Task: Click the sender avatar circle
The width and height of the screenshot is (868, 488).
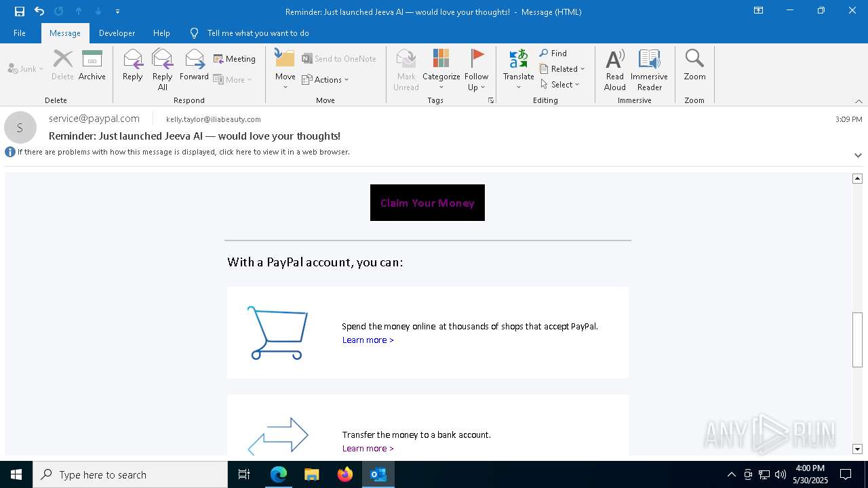Action: tap(20, 127)
